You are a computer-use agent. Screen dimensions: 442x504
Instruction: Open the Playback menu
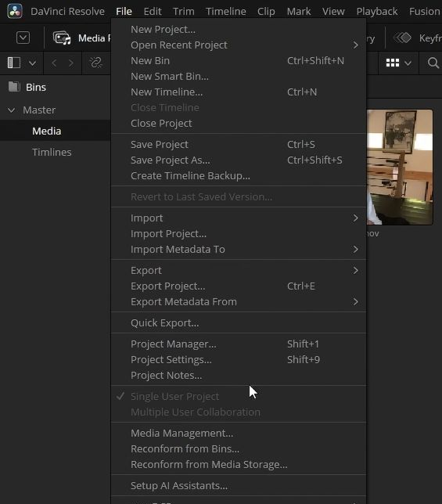377,11
